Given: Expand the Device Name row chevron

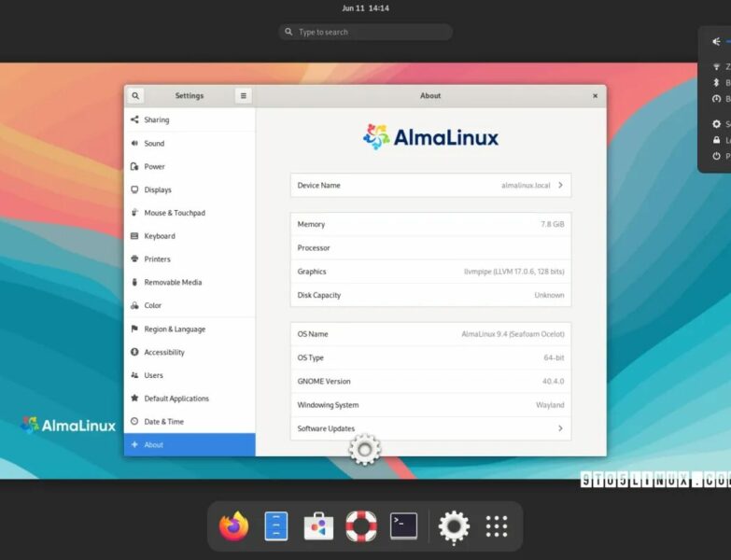Looking at the screenshot, I should pyautogui.click(x=560, y=186).
